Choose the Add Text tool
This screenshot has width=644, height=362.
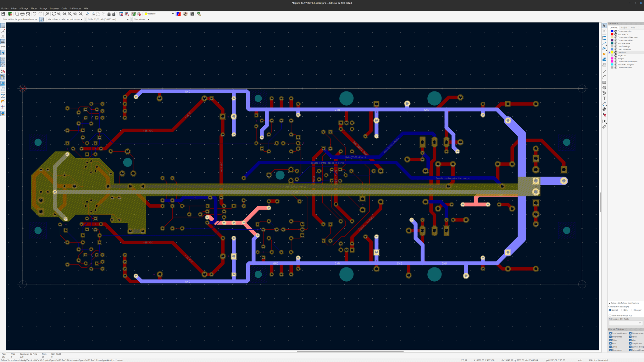point(604,98)
